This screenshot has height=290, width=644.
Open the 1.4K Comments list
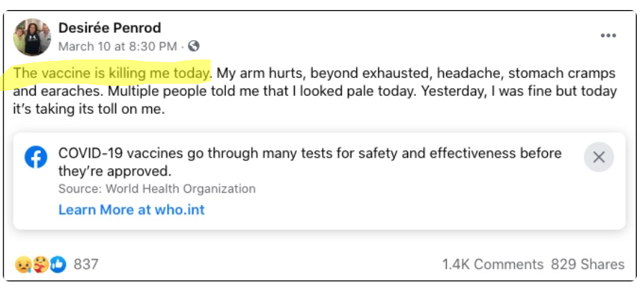(x=493, y=264)
